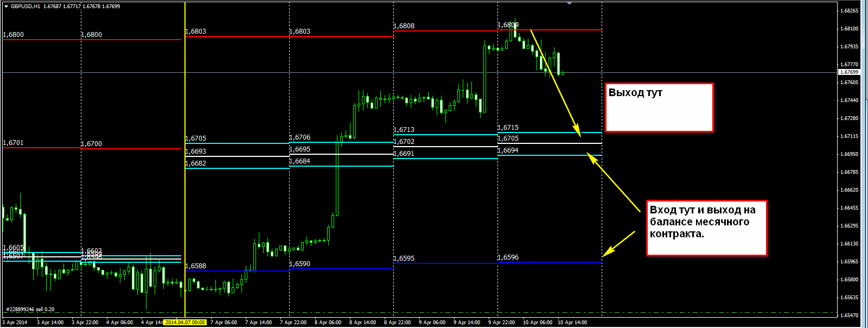
Task: Click the GBPUSD,H1 chart title text
Action: (25, 7)
